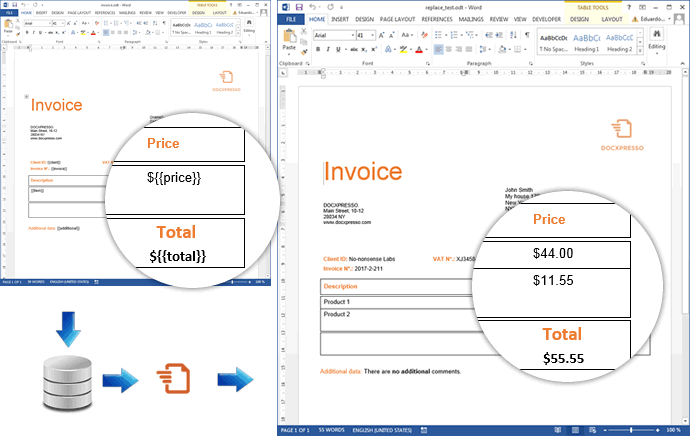Image resolution: width=690 pixels, height=436 pixels.
Task: Click Editing binoculars icon in right Word window
Action: 657,34
